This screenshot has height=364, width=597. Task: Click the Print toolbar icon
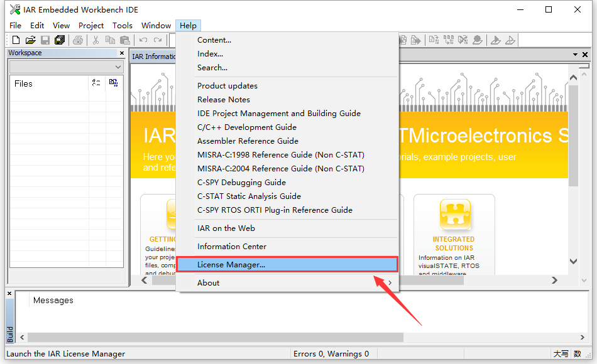click(x=78, y=40)
